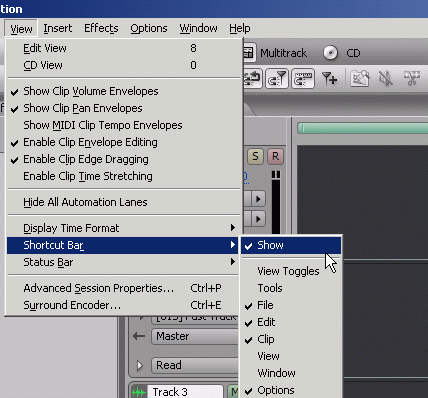Choose Hide All Automation Lanes
The width and height of the screenshot is (428, 398).
point(124,202)
